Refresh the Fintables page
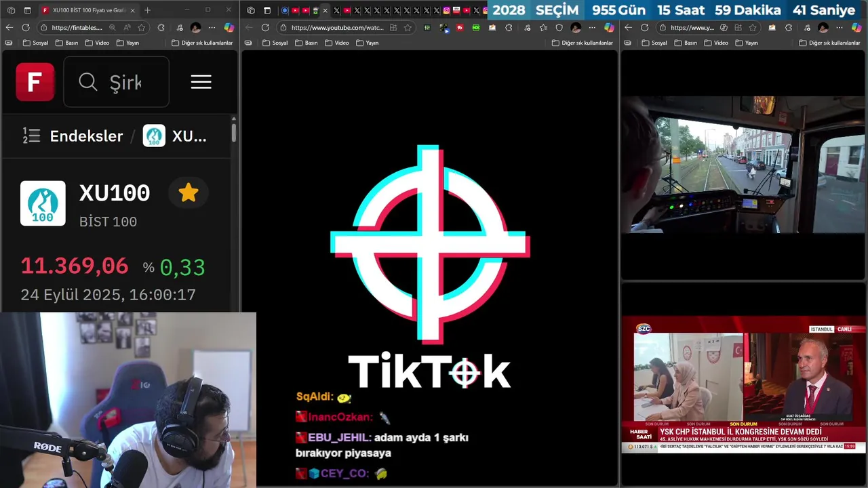868x488 pixels. click(x=26, y=28)
